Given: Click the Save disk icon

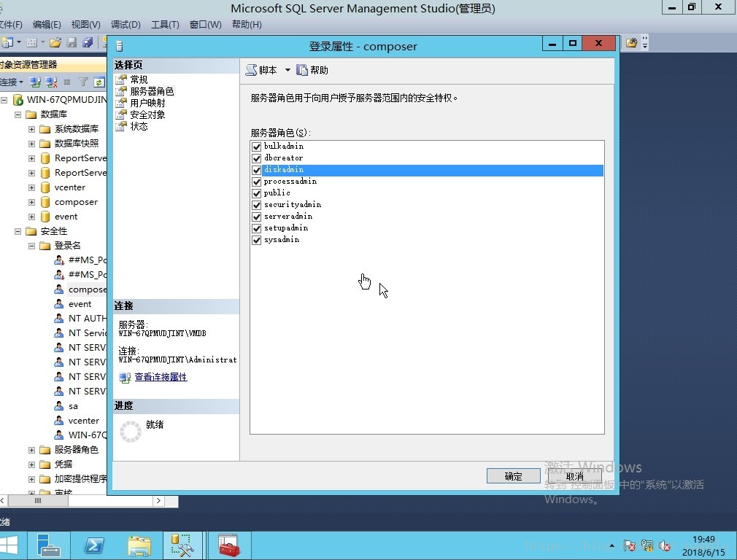Looking at the screenshot, I should click(x=72, y=43).
